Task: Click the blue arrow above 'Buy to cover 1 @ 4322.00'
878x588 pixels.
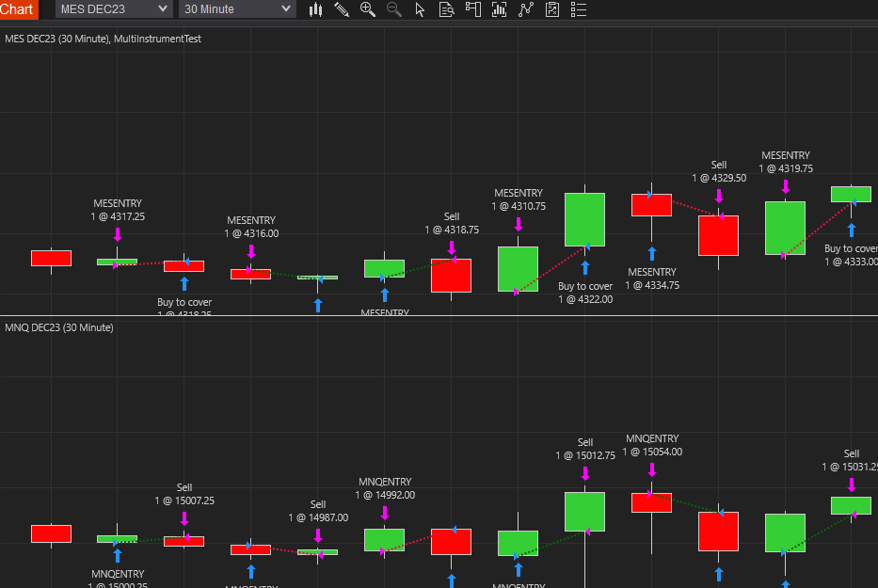Action: 585,268
